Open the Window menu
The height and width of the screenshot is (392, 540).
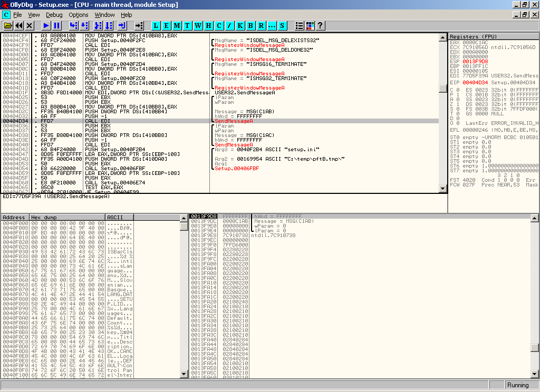pos(105,15)
